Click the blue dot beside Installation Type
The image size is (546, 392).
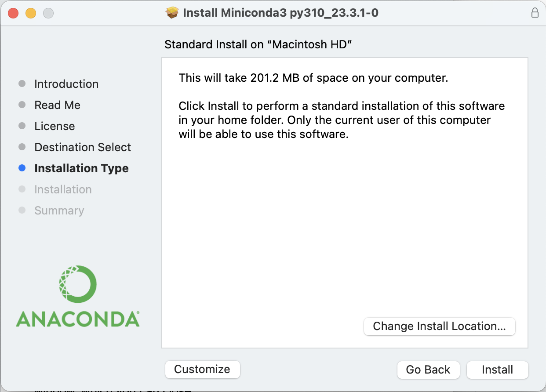(22, 168)
